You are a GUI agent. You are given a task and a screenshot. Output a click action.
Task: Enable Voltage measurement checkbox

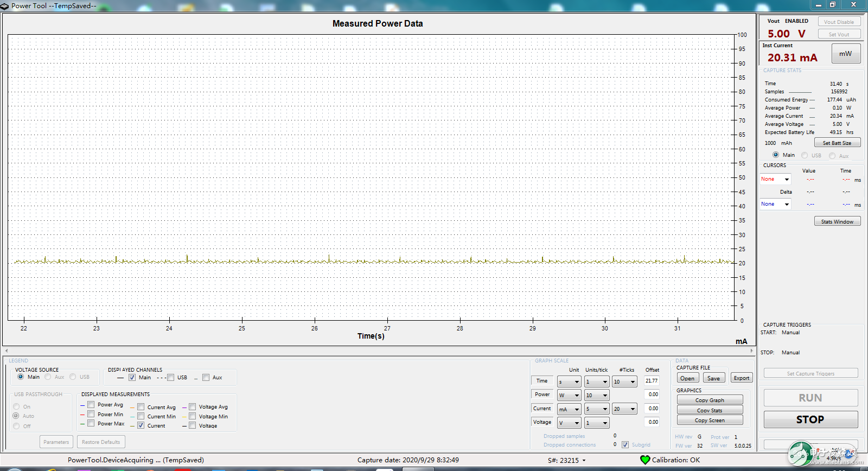[192, 425]
